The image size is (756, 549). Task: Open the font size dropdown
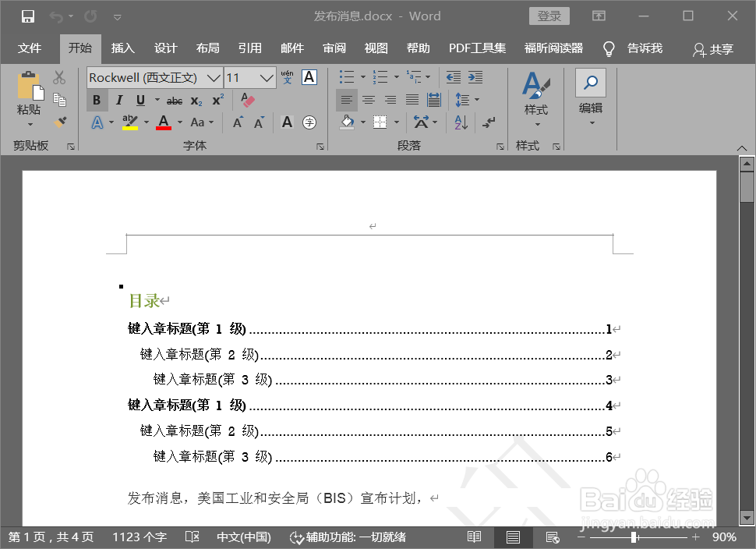(x=264, y=77)
